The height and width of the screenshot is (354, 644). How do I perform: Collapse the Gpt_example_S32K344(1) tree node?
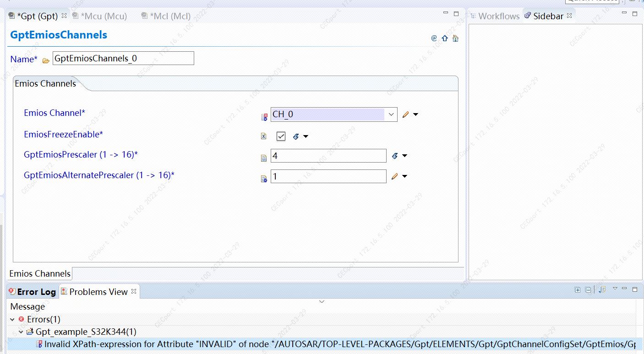pos(21,332)
